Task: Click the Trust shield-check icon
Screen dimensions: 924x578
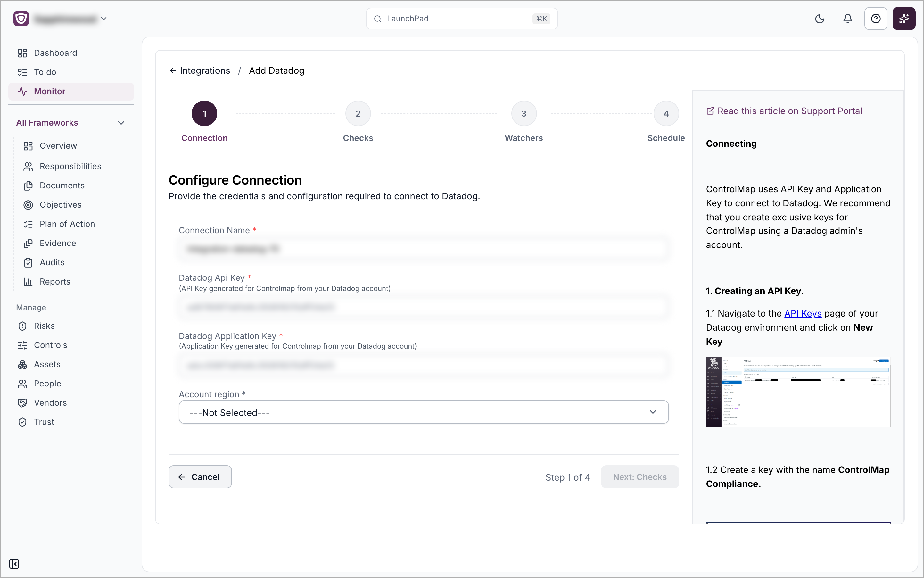Action: (x=22, y=422)
